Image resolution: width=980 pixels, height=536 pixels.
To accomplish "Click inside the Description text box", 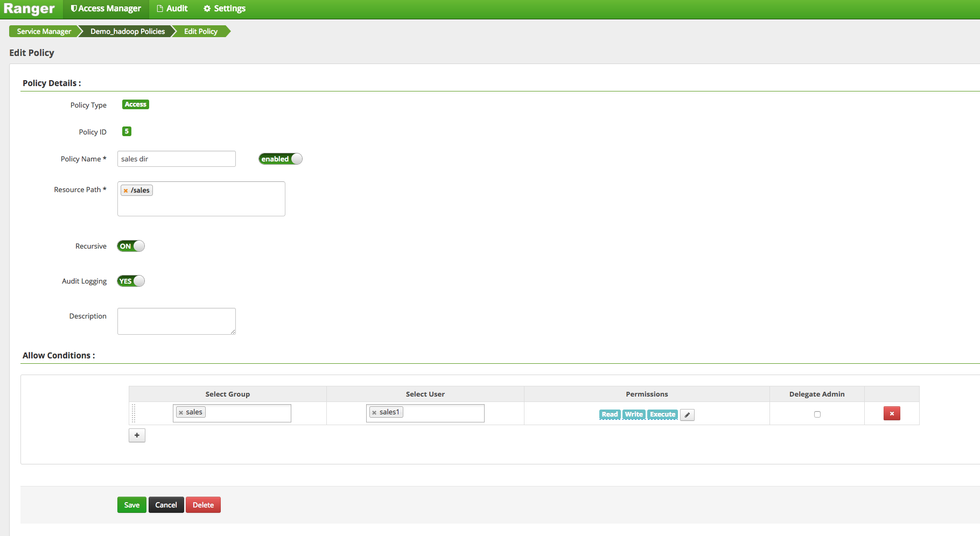I will point(176,321).
